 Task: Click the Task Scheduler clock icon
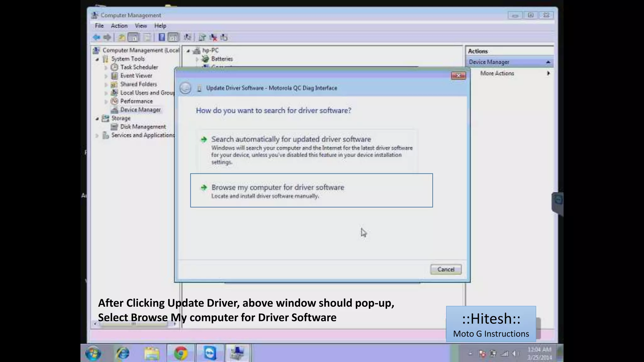114,67
